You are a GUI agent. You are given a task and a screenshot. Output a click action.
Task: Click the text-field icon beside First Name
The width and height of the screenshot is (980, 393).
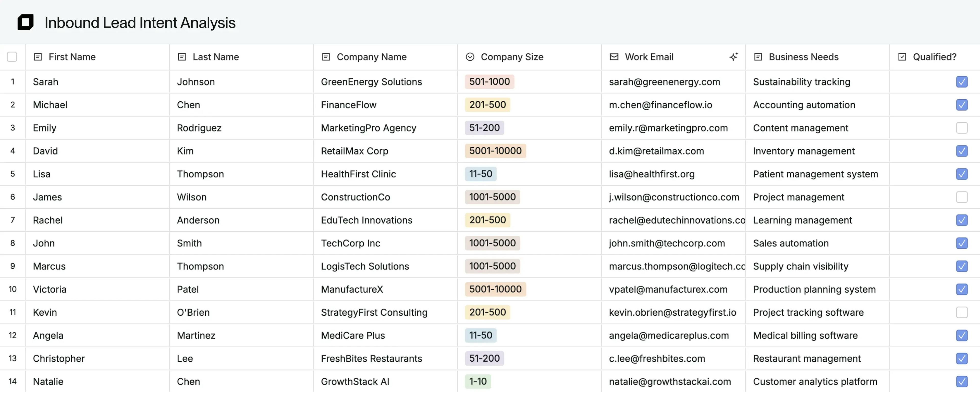click(38, 57)
